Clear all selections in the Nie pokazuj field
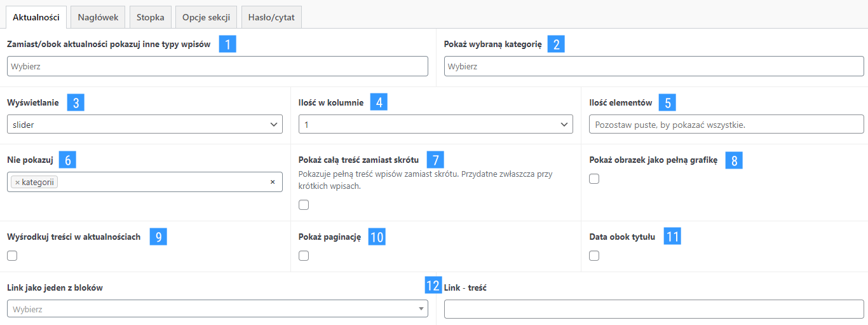Image resolution: width=868 pixels, height=325 pixels. (x=273, y=182)
